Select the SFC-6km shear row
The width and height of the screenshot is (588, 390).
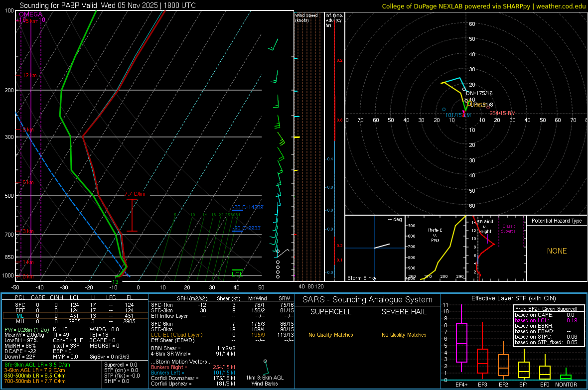[x=222, y=324]
